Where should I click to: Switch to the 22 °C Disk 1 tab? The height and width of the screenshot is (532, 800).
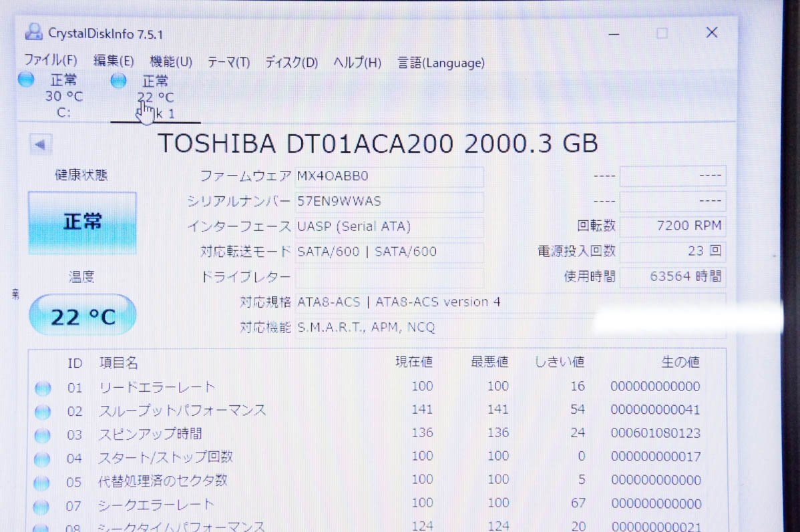(x=155, y=97)
